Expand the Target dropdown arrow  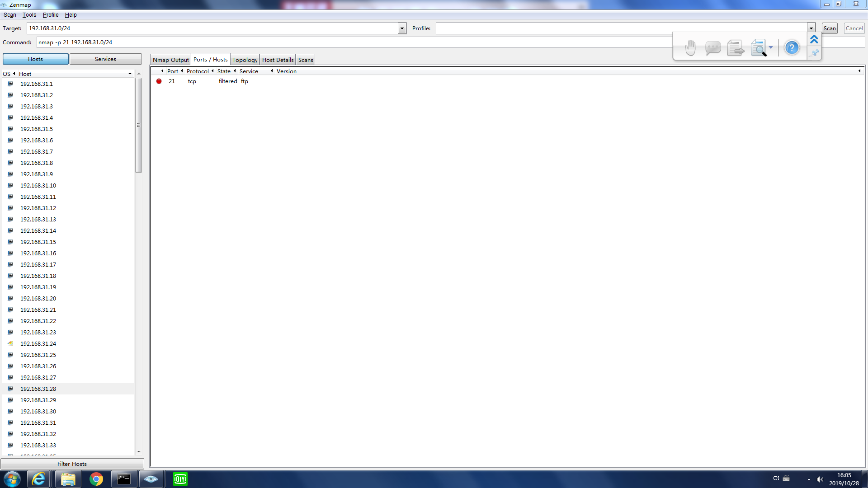pos(402,28)
